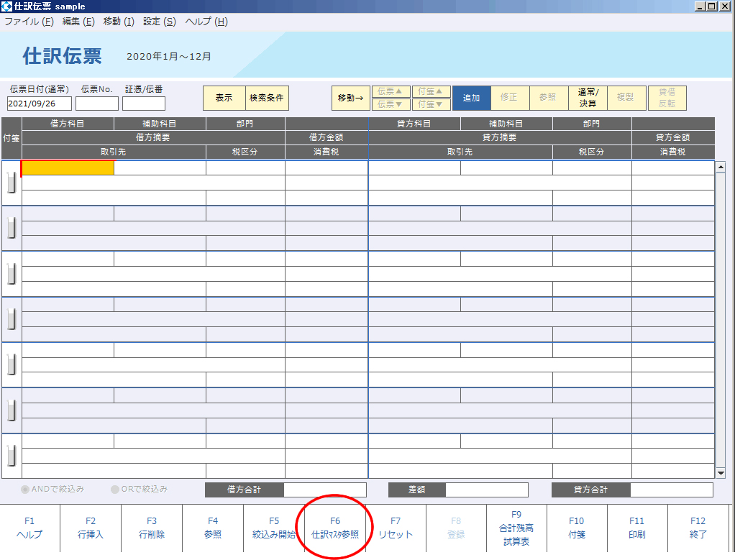The width and height of the screenshot is (735, 560).
Task: Click the first row 借方金額 cell
Action: pyautogui.click(x=327, y=183)
